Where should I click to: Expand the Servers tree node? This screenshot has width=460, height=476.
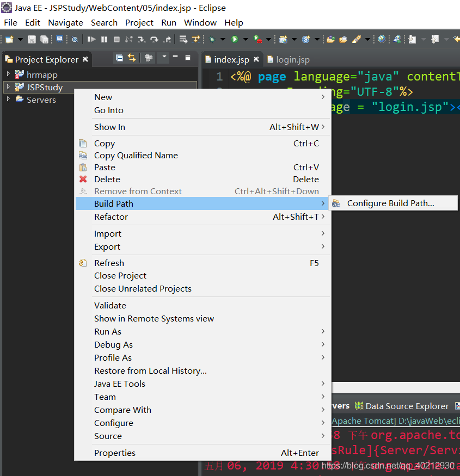[8, 99]
